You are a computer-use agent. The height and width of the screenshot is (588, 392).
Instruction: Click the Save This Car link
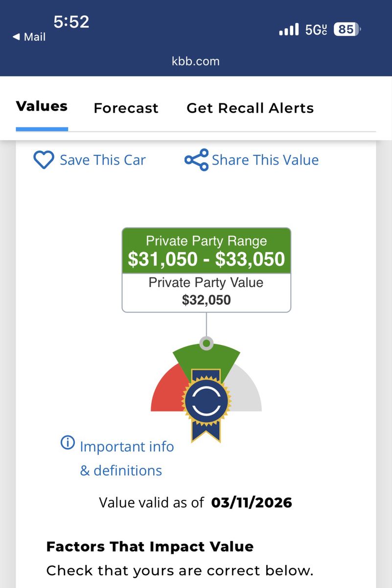(x=103, y=160)
